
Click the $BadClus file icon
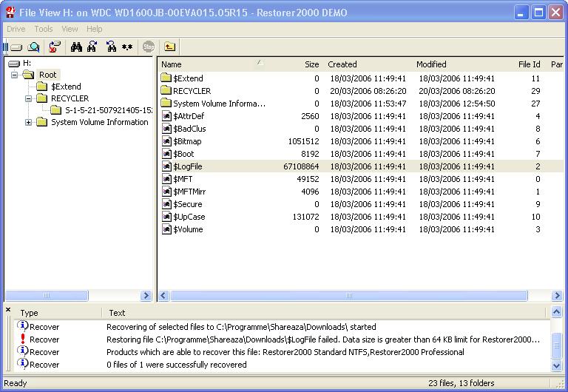(166, 129)
